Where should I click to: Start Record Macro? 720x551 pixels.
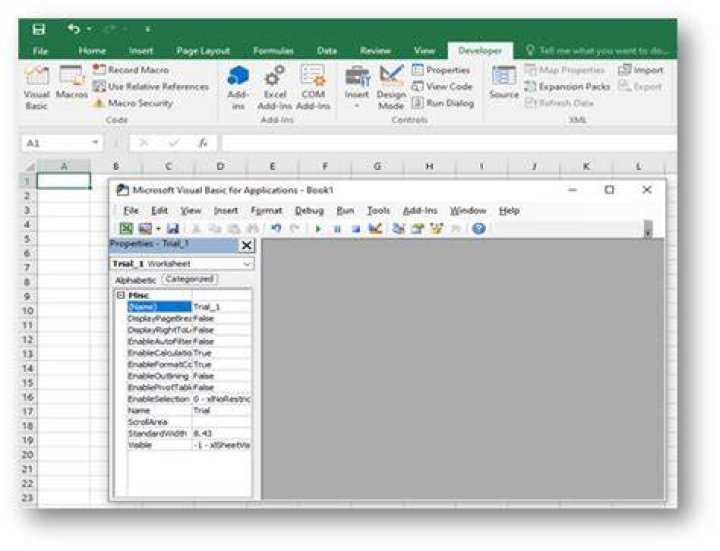[x=130, y=70]
